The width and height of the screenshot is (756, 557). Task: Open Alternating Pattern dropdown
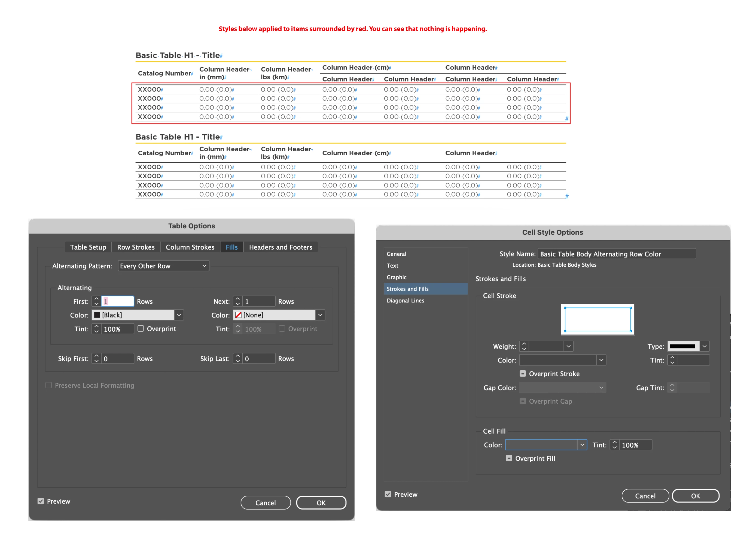click(x=163, y=266)
